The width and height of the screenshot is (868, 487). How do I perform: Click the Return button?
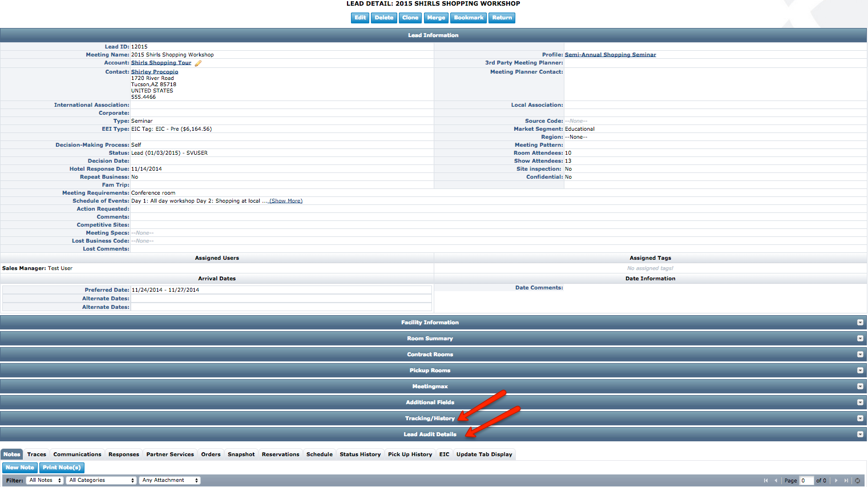502,18
